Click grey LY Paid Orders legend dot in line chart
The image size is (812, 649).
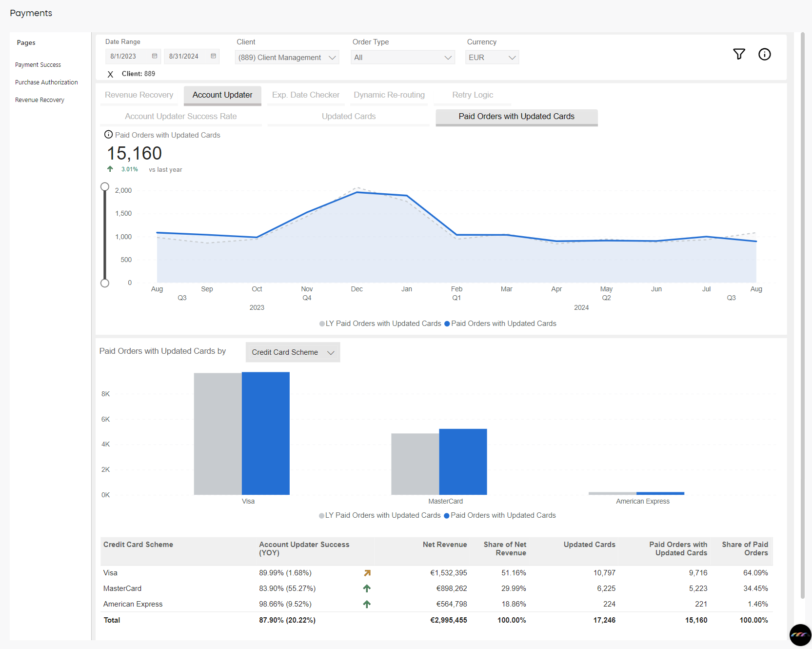click(x=322, y=324)
